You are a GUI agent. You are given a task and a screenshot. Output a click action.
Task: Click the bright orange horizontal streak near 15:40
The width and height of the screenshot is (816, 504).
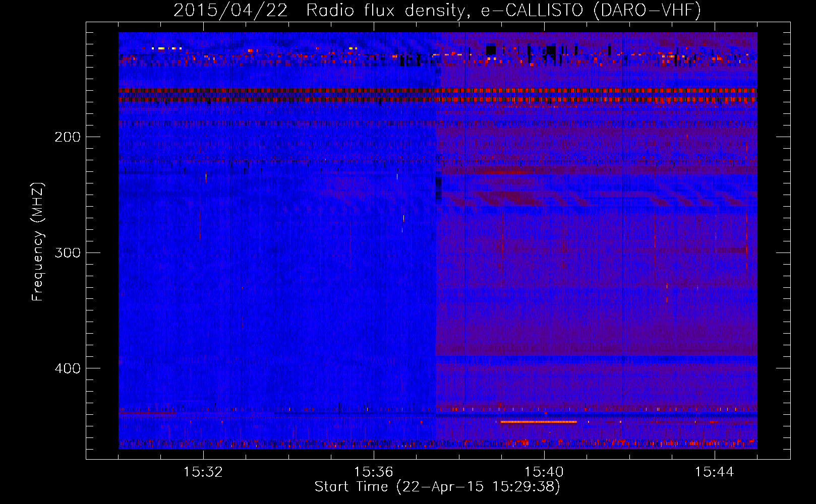coord(538,422)
